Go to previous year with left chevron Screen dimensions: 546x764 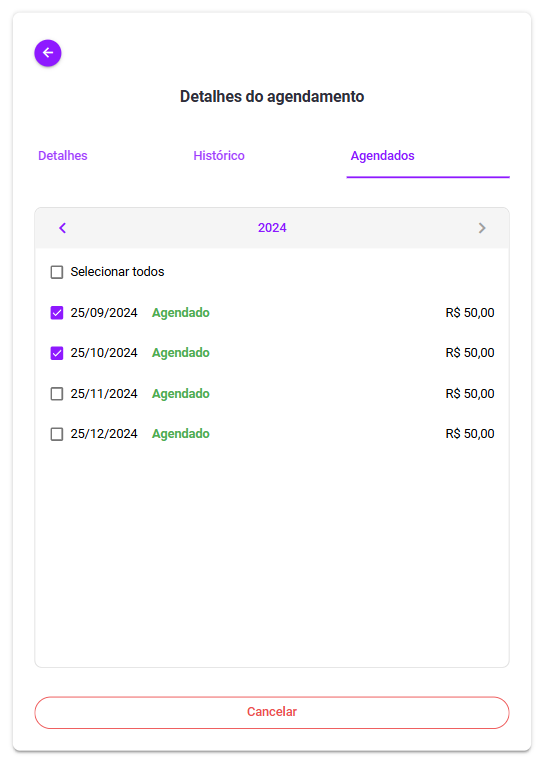tap(62, 228)
